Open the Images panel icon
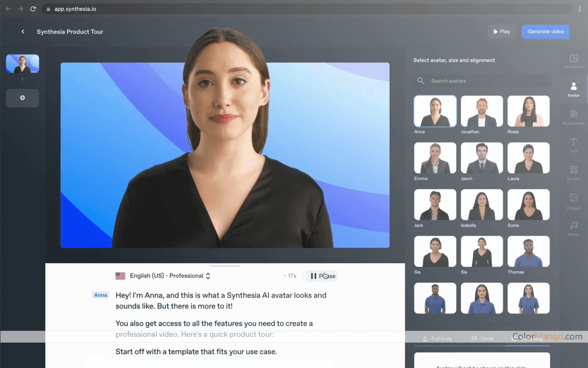Screen dimensions: 588x368 coord(573,199)
